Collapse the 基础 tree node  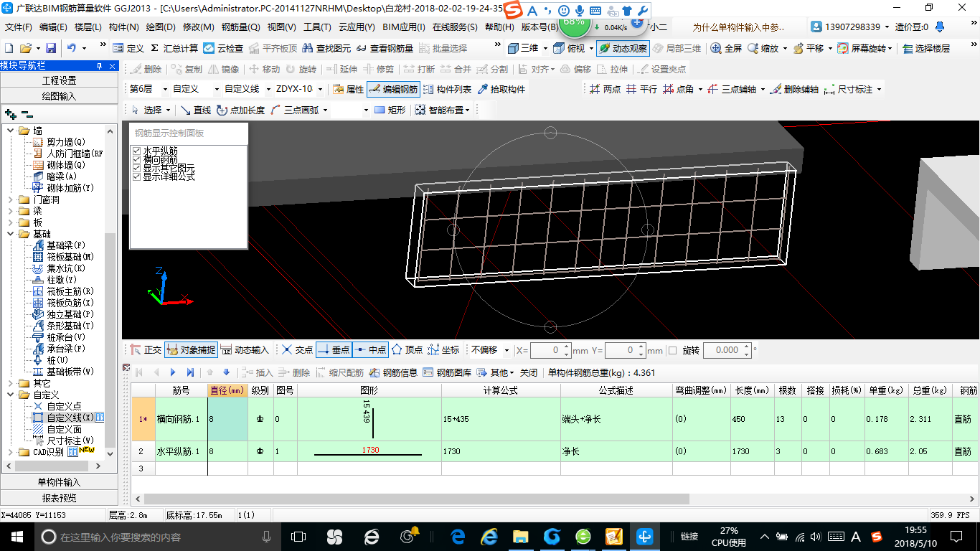click(11, 234)
